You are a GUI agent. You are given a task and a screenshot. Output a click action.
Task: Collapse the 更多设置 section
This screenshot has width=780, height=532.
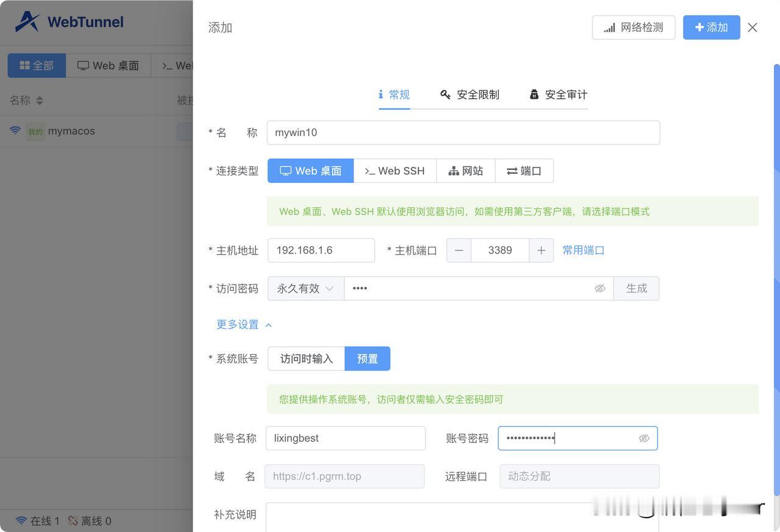244,324
